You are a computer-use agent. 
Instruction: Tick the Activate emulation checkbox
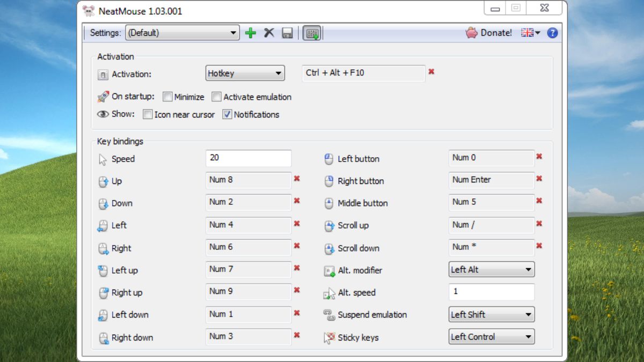click(216, 97)
